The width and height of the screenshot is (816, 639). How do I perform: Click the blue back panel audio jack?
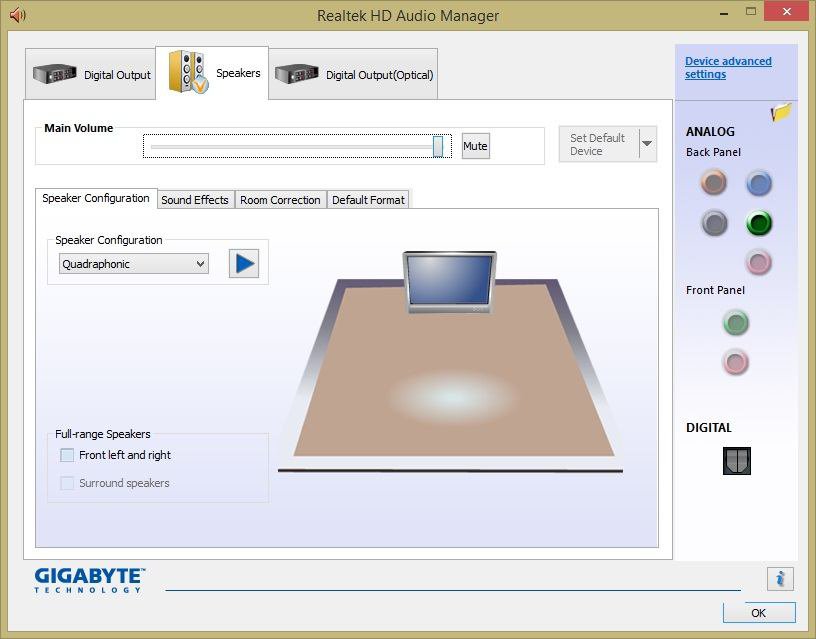(x=759, y=183)
